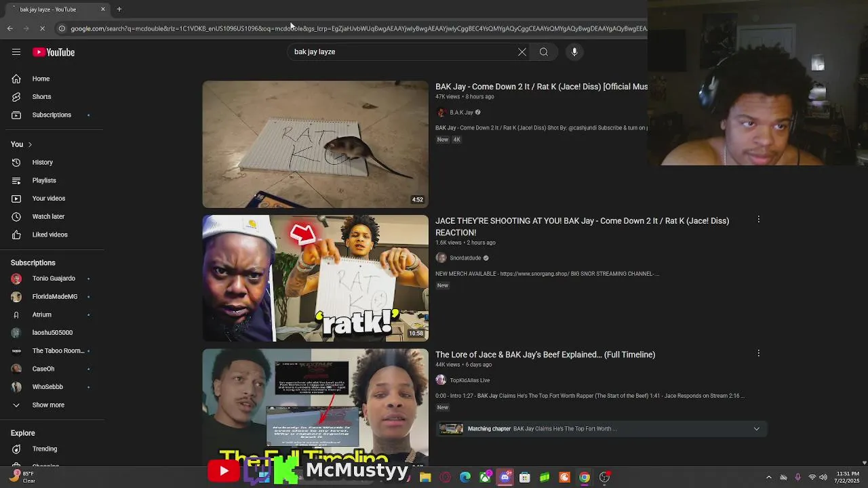Open Microsoft Edge from the taskbar

point(465,477)
